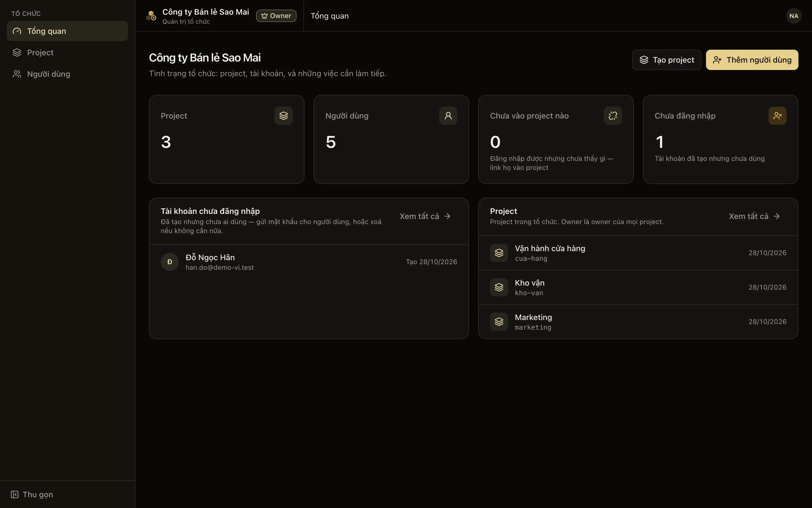Open the NA user avatar
Screen dimensions: 812x508
794,16
